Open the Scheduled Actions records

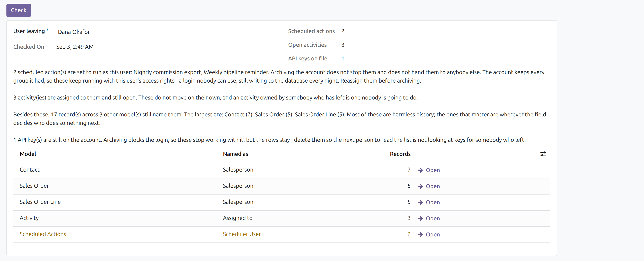click(429, 234)
